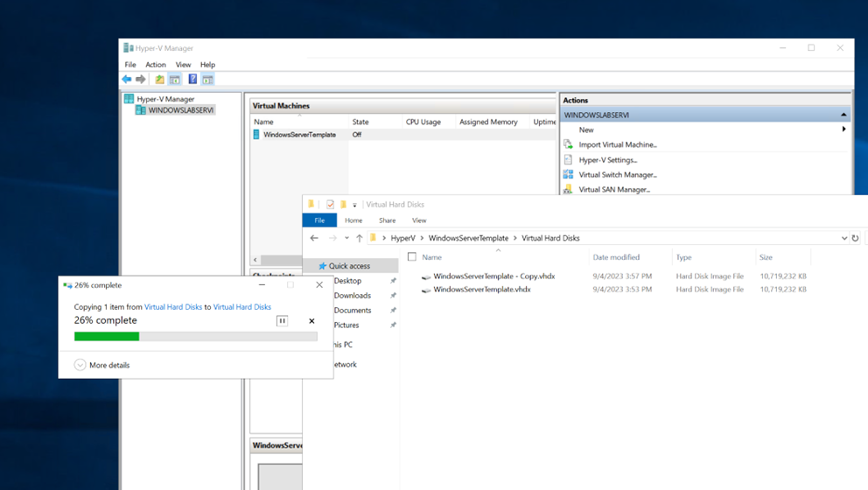Viewport: 868px width, 490px height.
Task: Open Import Virtual Machine action
Action: (x=617, y=144)
